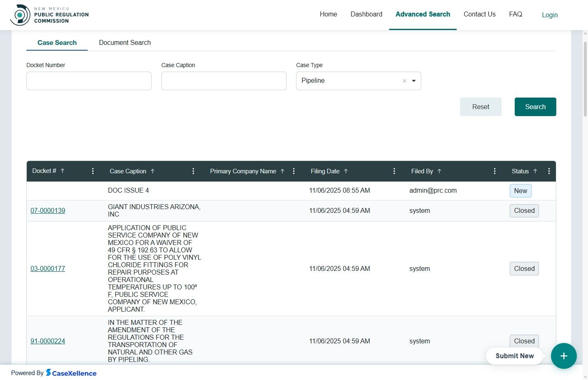Open the Case Type dropdown arrow
588x380 pixels.
(414, 81)
